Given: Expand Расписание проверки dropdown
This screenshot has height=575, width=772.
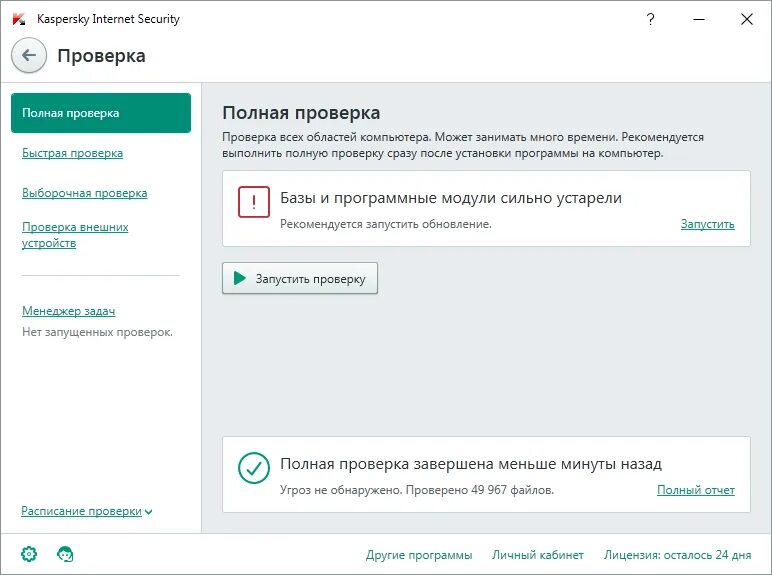Looking at the screenshot, I should 87,511.
